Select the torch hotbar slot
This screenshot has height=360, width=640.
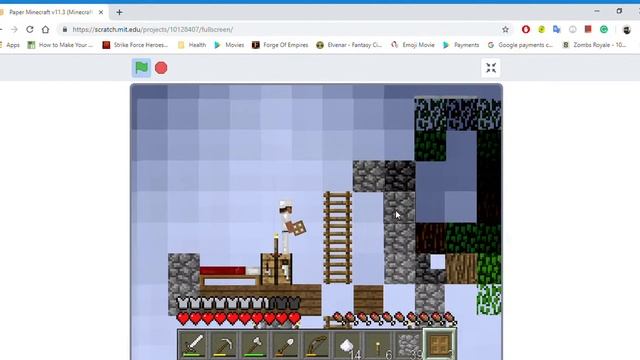(378, 345)
